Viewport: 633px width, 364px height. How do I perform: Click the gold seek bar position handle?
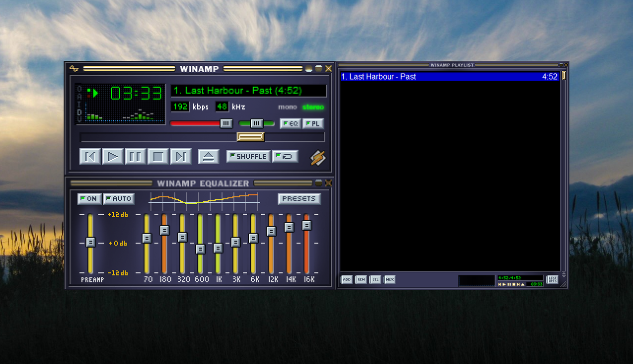pyautogui.click(x=251, y=137)
